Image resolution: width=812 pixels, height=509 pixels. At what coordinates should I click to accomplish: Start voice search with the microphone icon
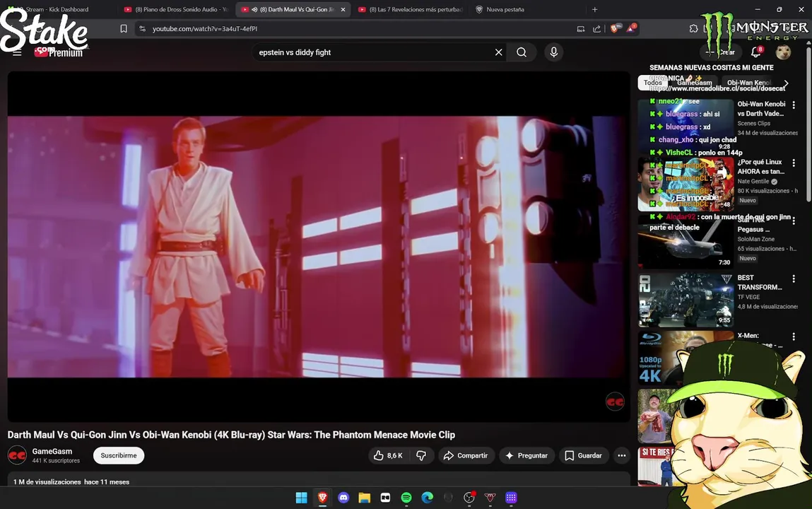pyautogui.click(x=553, y=52)
